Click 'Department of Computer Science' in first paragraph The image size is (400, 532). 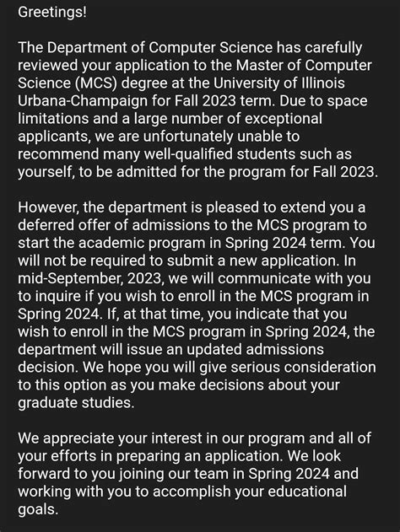click(x=159, y=47)
